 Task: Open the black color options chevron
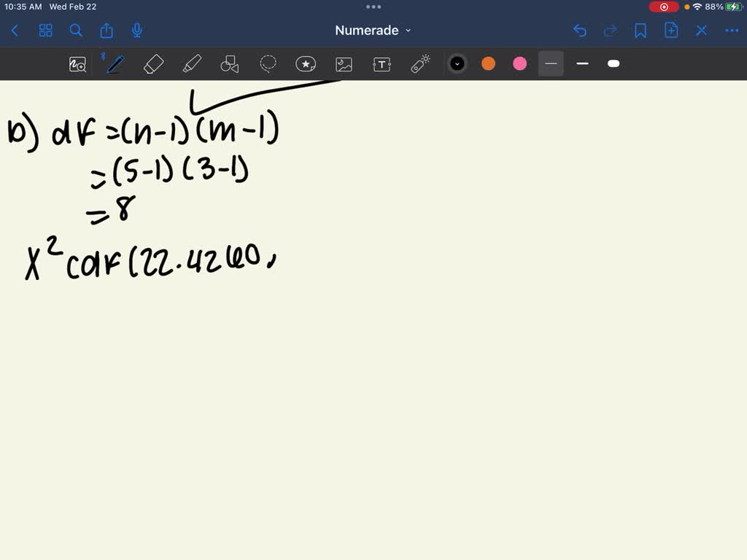pyautogui.click(x=457, y=63)
